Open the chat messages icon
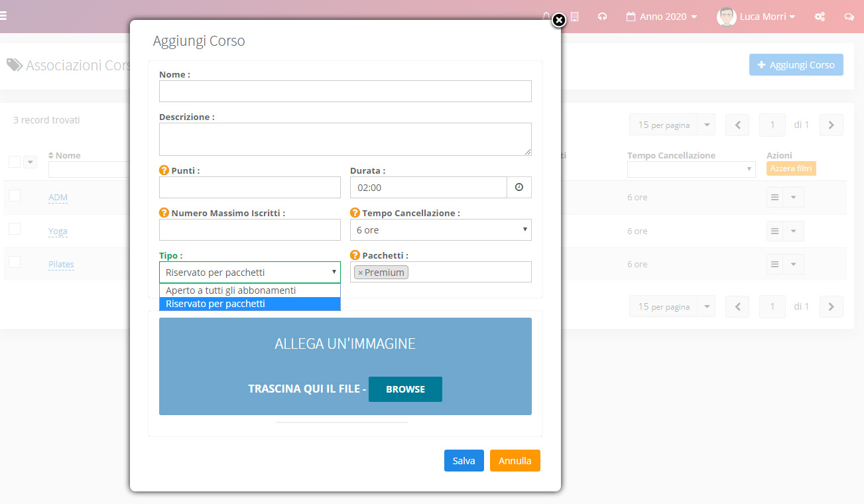The height and width of the screenshot is (504, 864). pyautogui.click(x=849, y=17)
